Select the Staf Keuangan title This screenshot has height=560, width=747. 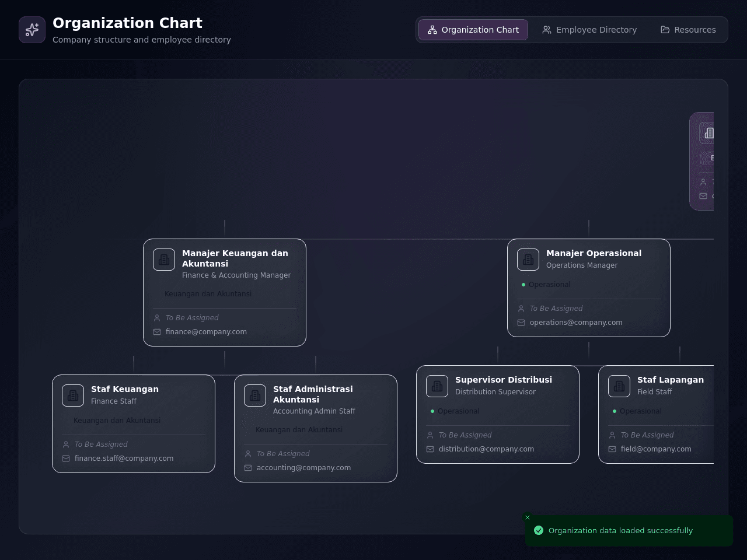(x=125, y=389)
